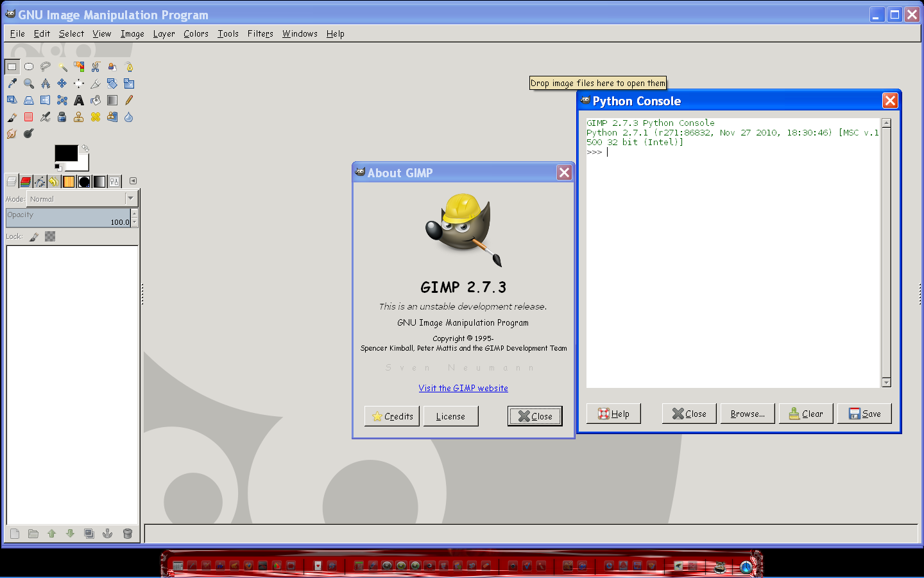Select the Perspective Clone tool
This screenshot has width=924, height=578.
click(x=112, y=117)
